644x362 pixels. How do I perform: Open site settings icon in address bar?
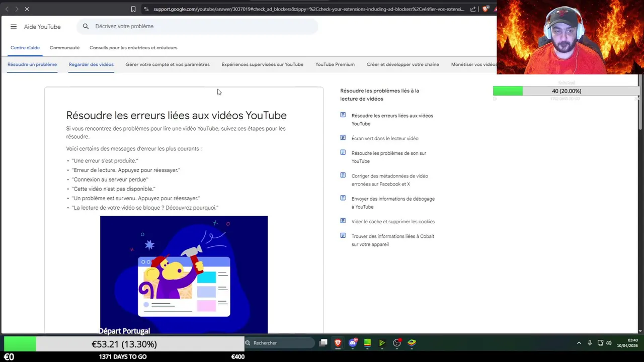[146, 9]
